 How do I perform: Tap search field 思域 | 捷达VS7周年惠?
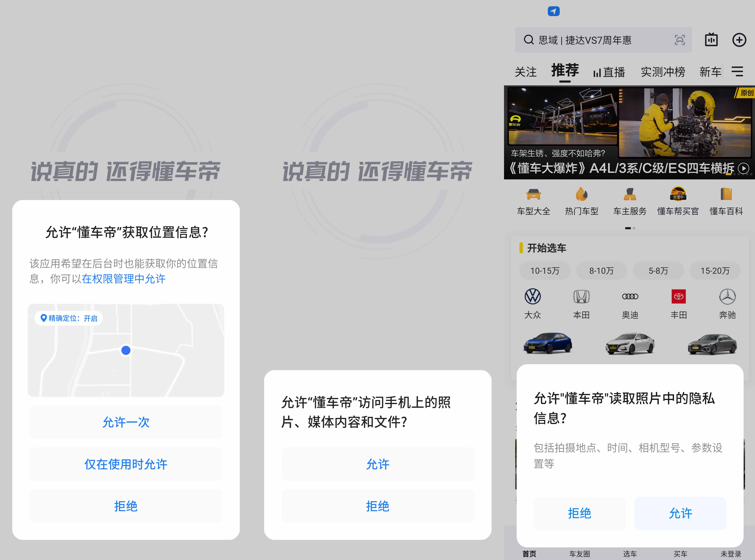click(x=603, y=40)
